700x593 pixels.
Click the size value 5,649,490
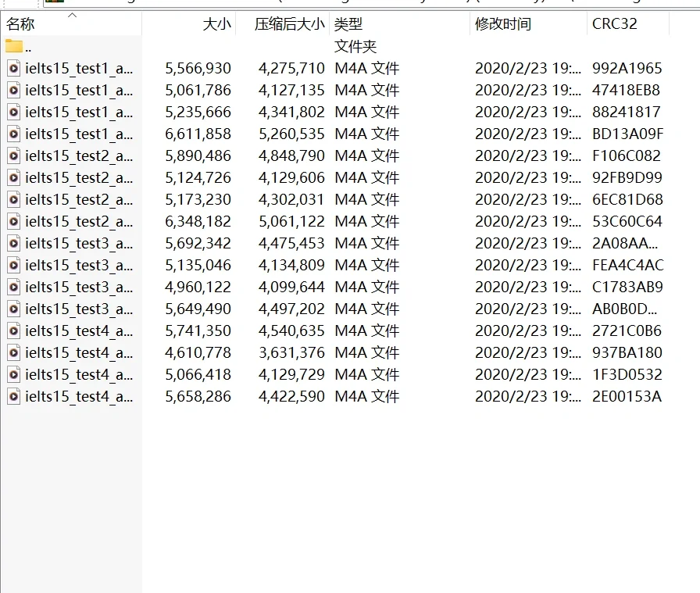click(x=198, y=309)
